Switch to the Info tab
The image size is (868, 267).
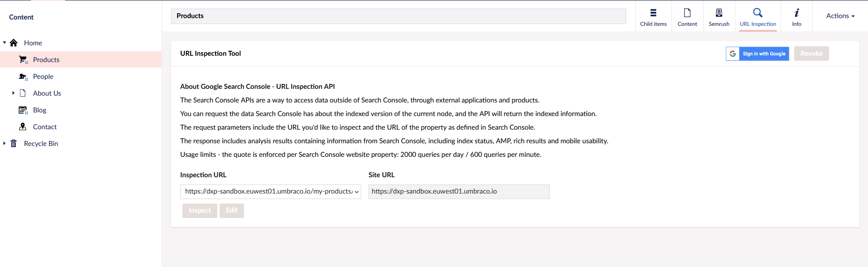(x=796, y=17)
